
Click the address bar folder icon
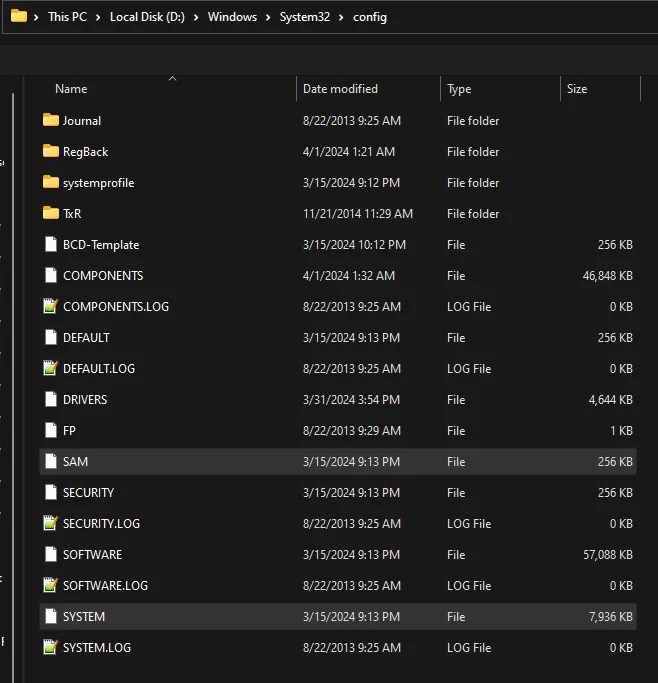click(x=19, y=16)
